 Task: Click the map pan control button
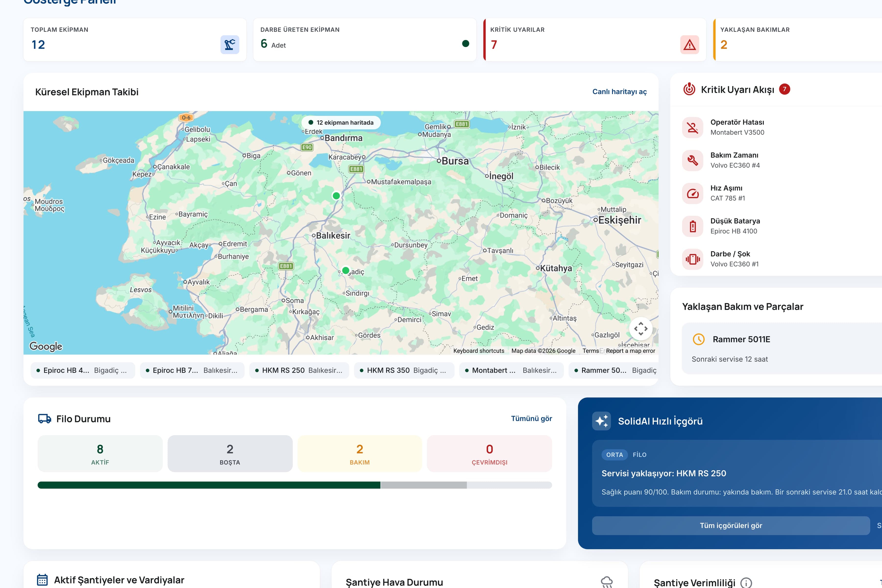[x=640, y=329]
